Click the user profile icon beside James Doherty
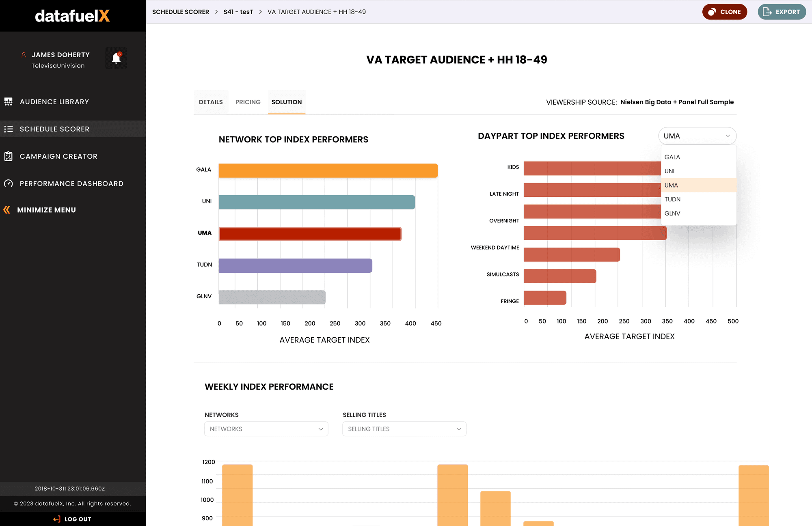The image size is (812, 526). pyautogui.click(x=24, y=55)
